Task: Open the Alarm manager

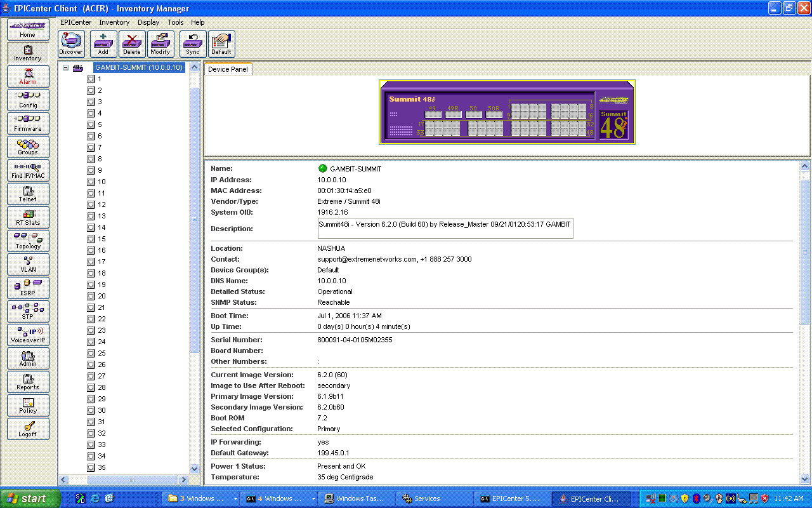Action: tap(28, 76)
